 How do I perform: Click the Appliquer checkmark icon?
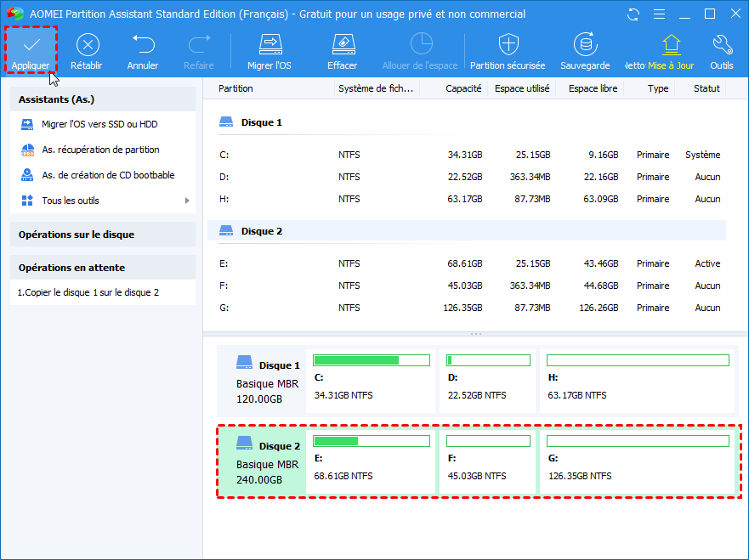[x=31, y=44]
